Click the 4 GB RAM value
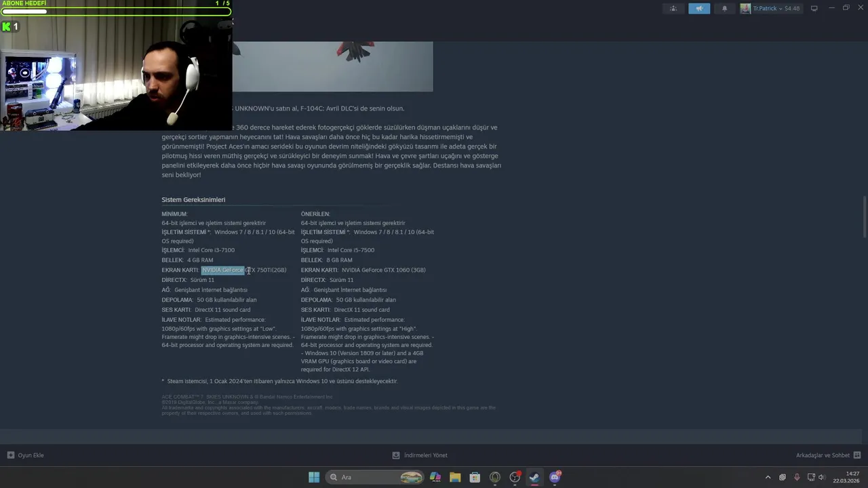The height and width of the screenshot is (488, 868). coord(200,260)
